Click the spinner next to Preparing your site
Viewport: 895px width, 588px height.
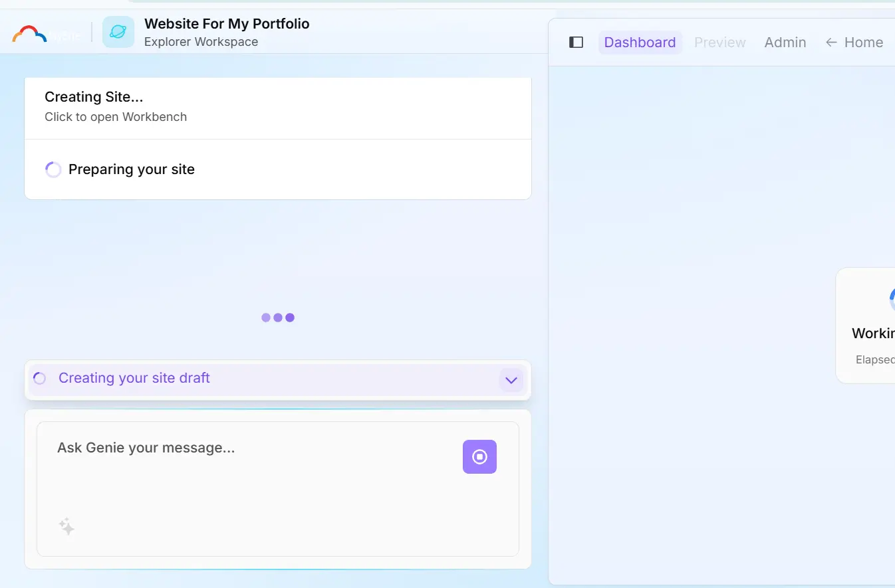point(53,169)
